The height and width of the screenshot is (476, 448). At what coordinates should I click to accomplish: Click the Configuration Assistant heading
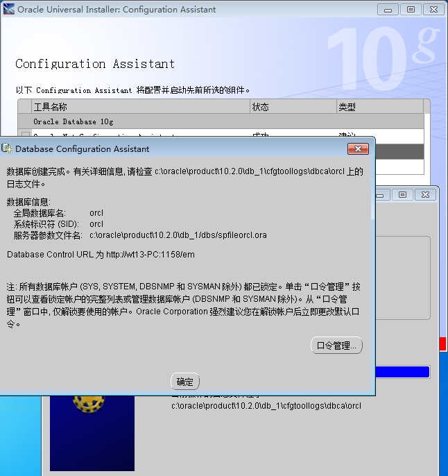95,64
